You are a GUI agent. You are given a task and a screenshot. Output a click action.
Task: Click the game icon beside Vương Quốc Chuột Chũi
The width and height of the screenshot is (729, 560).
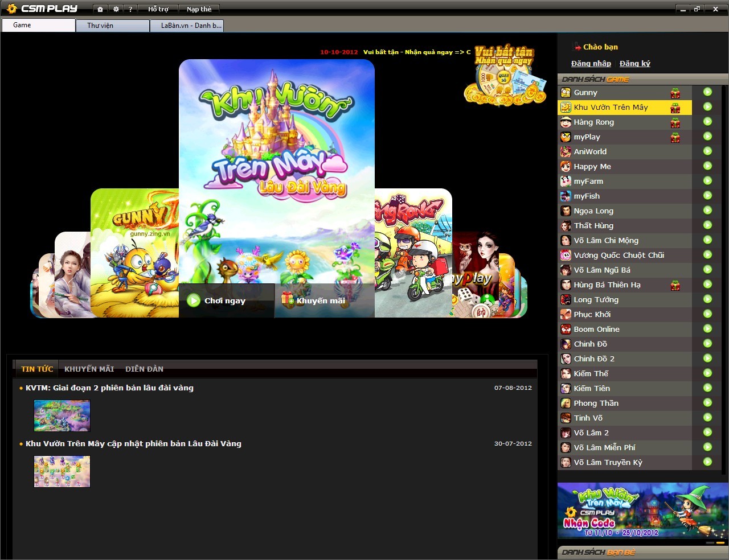tap(566, 256)
